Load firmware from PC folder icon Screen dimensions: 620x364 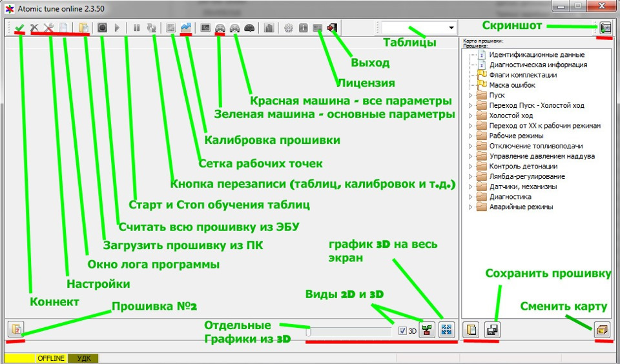coord(83,28)
